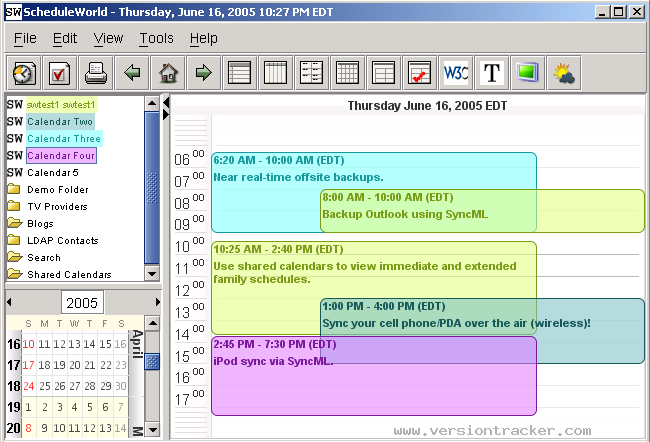Open the Edit menu

point(65,38)
